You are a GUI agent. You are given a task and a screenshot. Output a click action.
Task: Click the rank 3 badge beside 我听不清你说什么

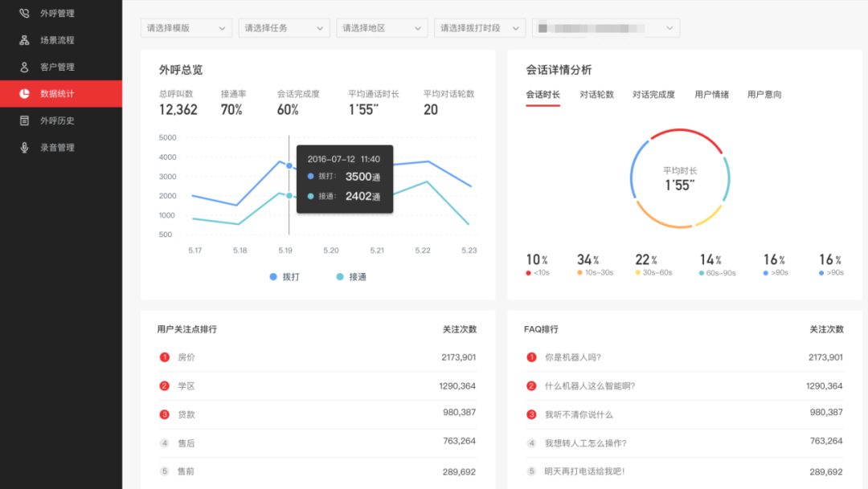point(531,414)
